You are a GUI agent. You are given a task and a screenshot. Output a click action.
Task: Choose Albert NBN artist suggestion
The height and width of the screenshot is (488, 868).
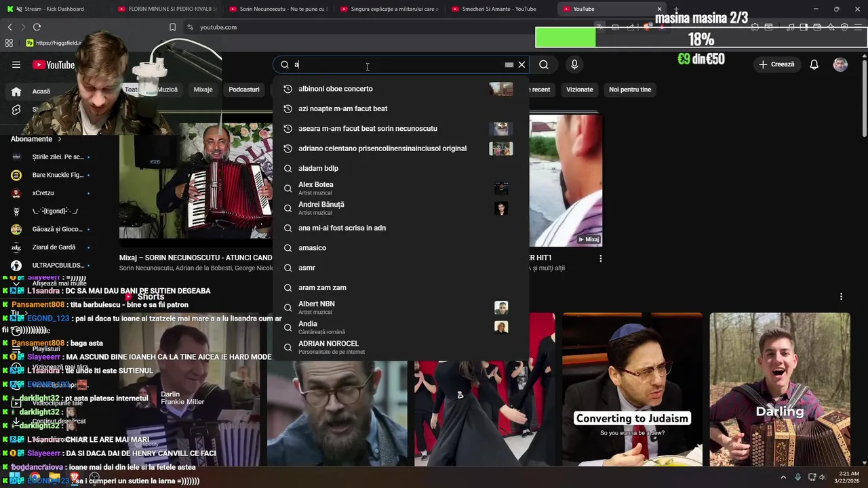pyautogui.click(x=400, y=308)
